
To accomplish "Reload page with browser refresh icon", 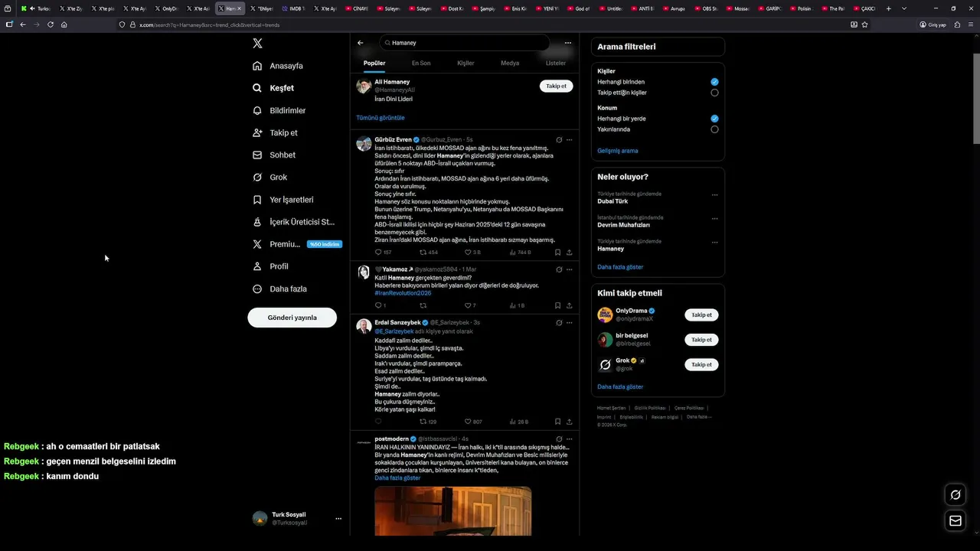I will pyautogui.click(x=51, y=24).
